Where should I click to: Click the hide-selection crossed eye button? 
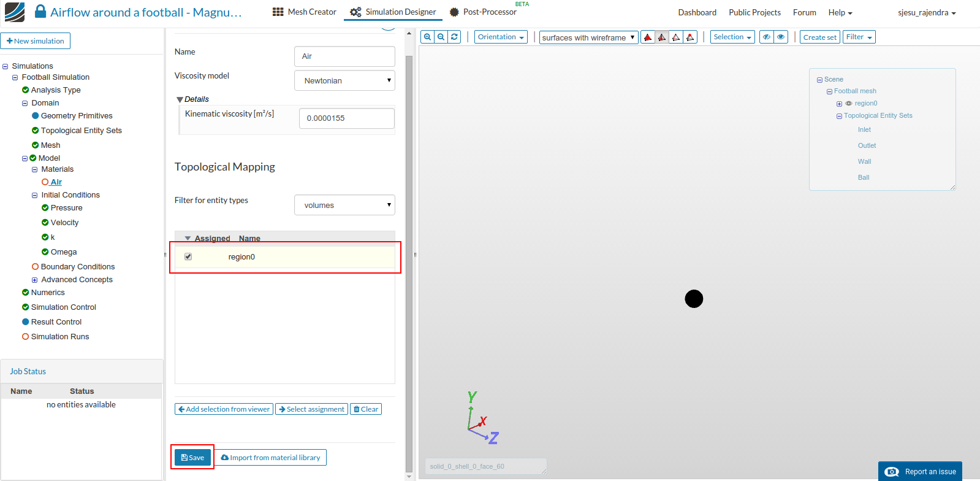(766, 37)
